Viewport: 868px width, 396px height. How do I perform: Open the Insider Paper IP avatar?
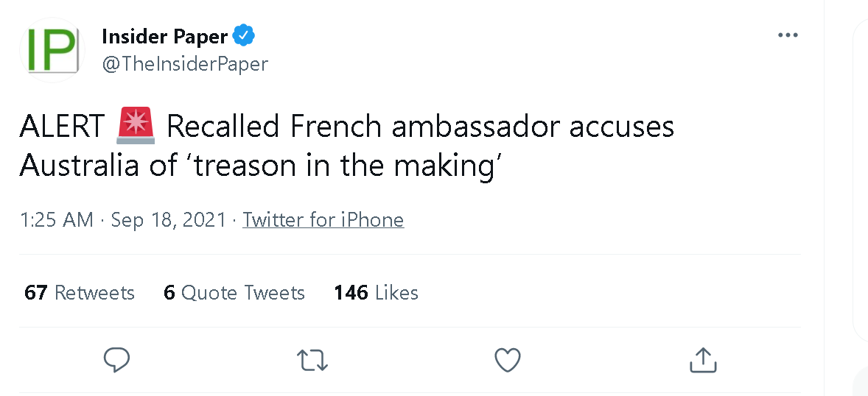52,50
